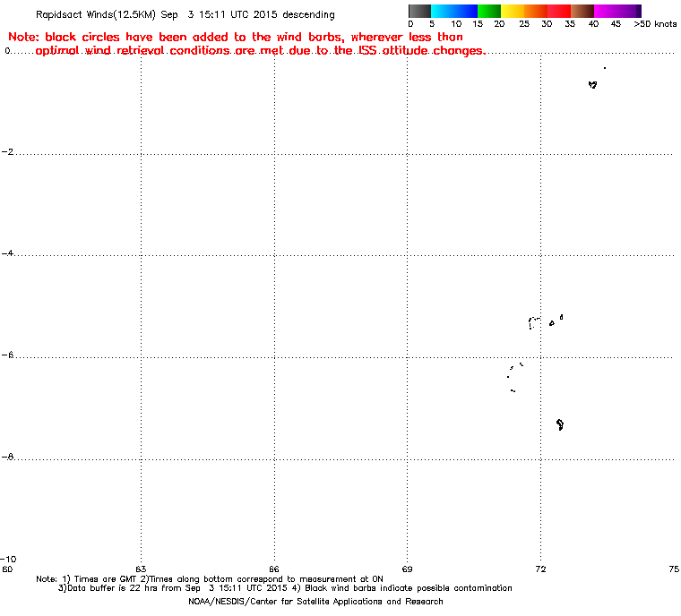Click the cyan 5-10 knots color band
This screenshot has width=681, height=616.
pyautogui.click(x=443, y=12)
